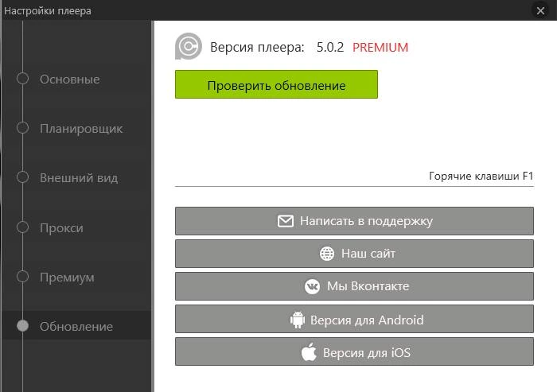This screenshot has height=392, width=557.
Task: Click the circle marker beside Основные
Action: coord(22,79)
